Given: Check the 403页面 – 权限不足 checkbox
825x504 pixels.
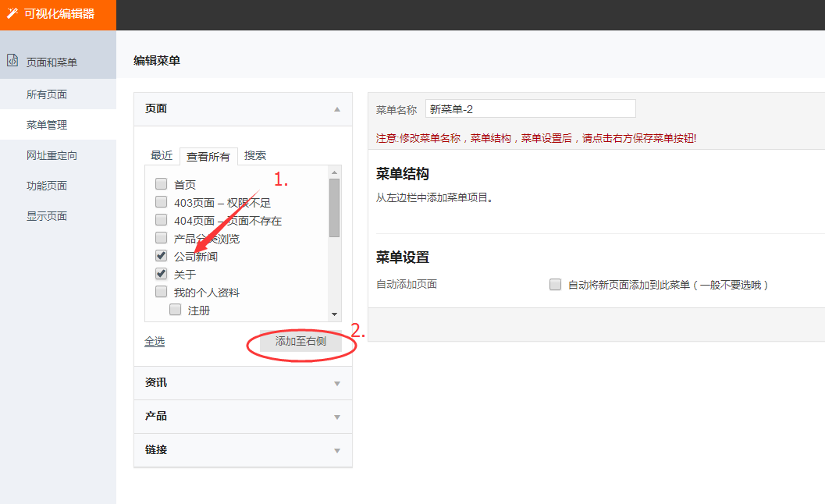Looking at the screenshot, I should [161, 201].
